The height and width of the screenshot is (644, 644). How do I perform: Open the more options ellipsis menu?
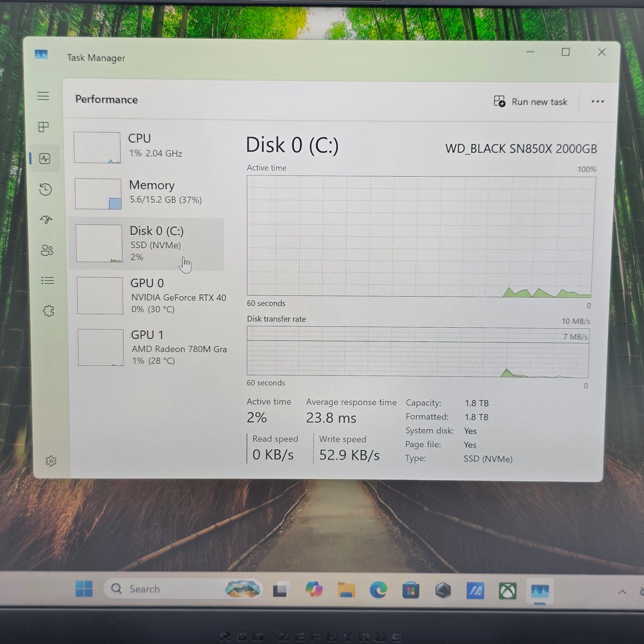[x=597, y=102]
